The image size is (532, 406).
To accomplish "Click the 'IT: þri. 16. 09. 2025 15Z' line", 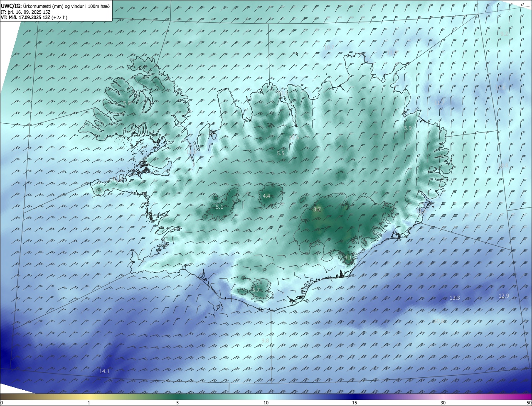I will point(26,12).
